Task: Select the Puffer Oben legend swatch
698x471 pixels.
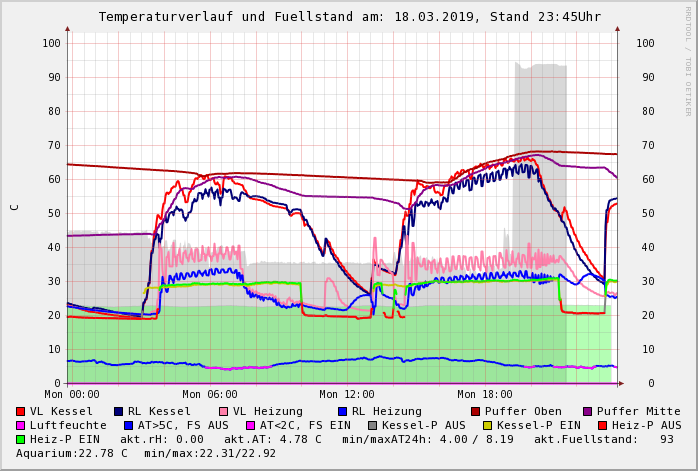Action: pyautogui.click(x=475, y=411)
